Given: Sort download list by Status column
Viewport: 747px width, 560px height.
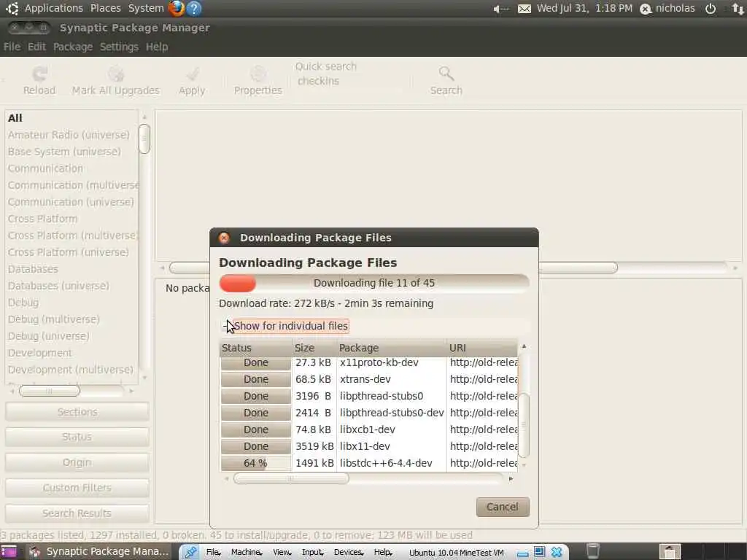Looking at the screenshot, I should [x=256, y=348].
